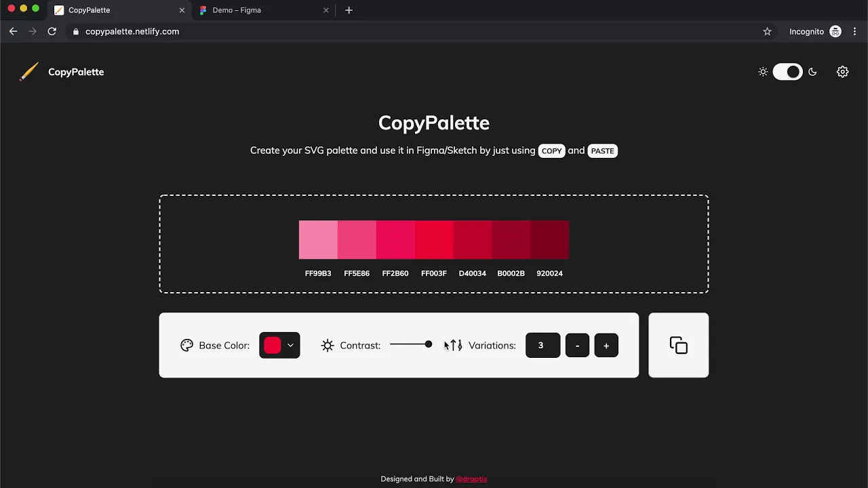The image size is (868, 488).
Task: Open settings via the gear icon
Action: click(x=842, y=72)
